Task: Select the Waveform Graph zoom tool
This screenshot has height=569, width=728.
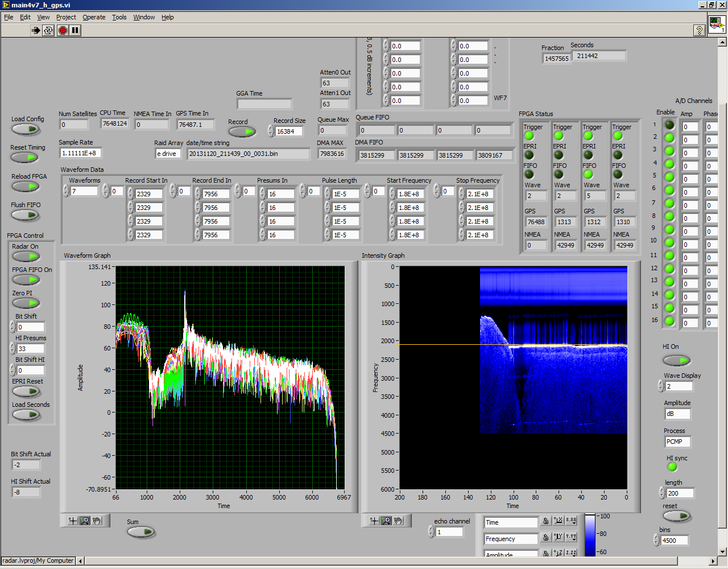Action: (85, 520)
